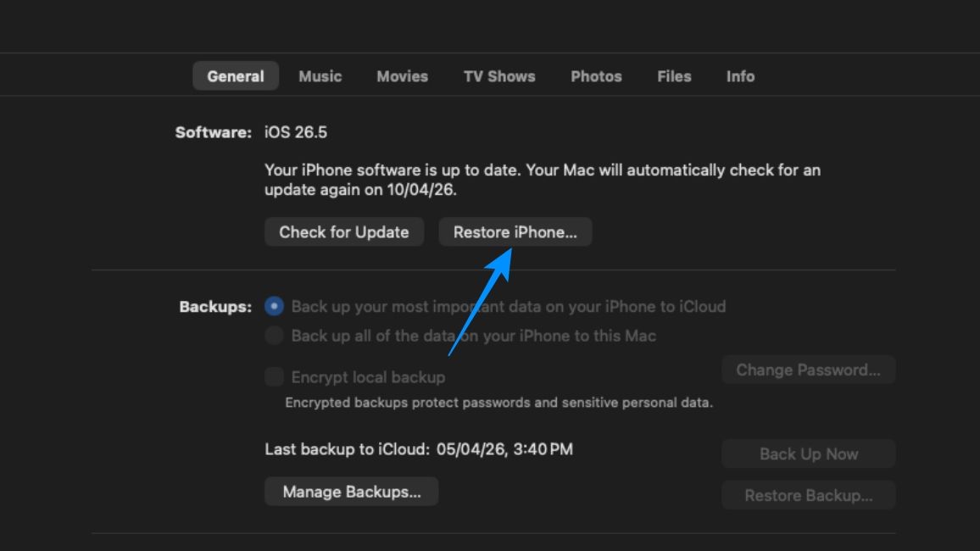Click Restore iPhone to reinstall software

[x=515, y=231]
